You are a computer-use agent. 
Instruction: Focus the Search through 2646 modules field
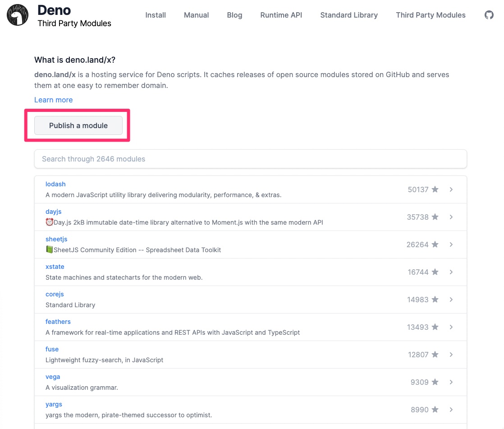pos(250,159)
